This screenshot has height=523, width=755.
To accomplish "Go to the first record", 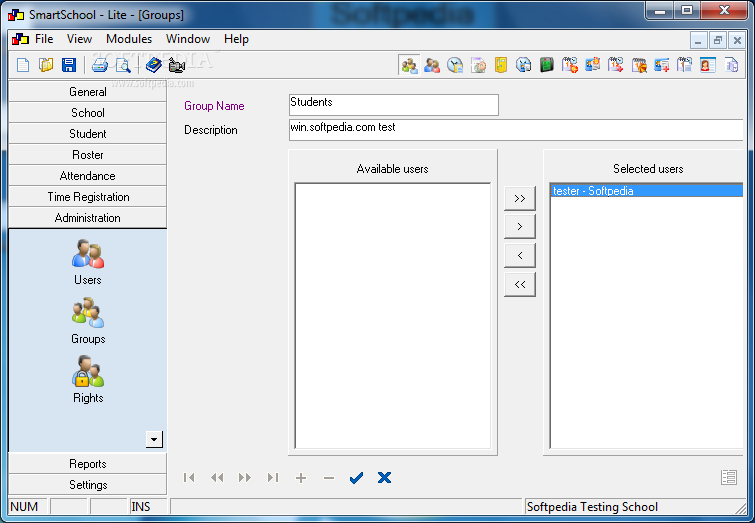I will point(189,477).
